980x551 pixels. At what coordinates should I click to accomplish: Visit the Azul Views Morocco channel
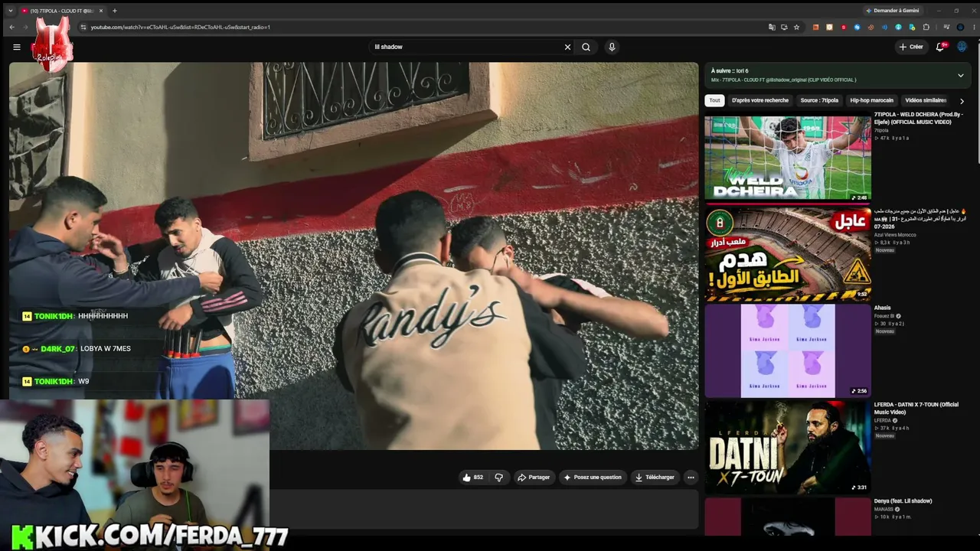[x=895, y=234]
